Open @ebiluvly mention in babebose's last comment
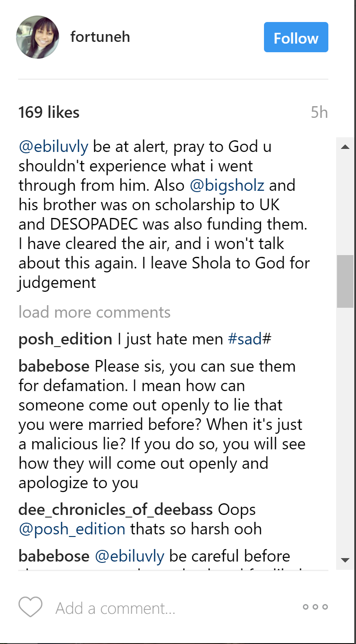Viewport: 356px width, 644px height. point(129,556)
